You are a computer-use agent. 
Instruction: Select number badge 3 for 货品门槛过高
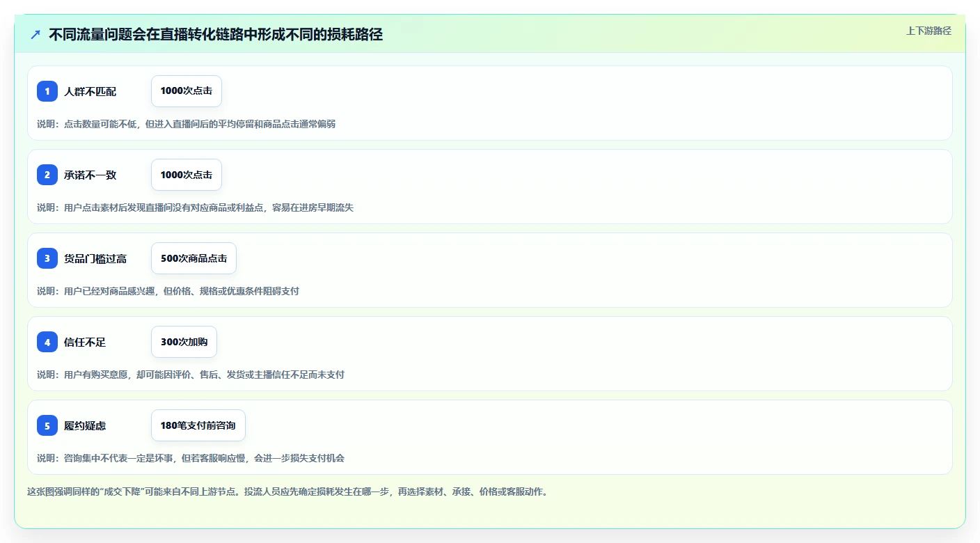coord(47,258)
